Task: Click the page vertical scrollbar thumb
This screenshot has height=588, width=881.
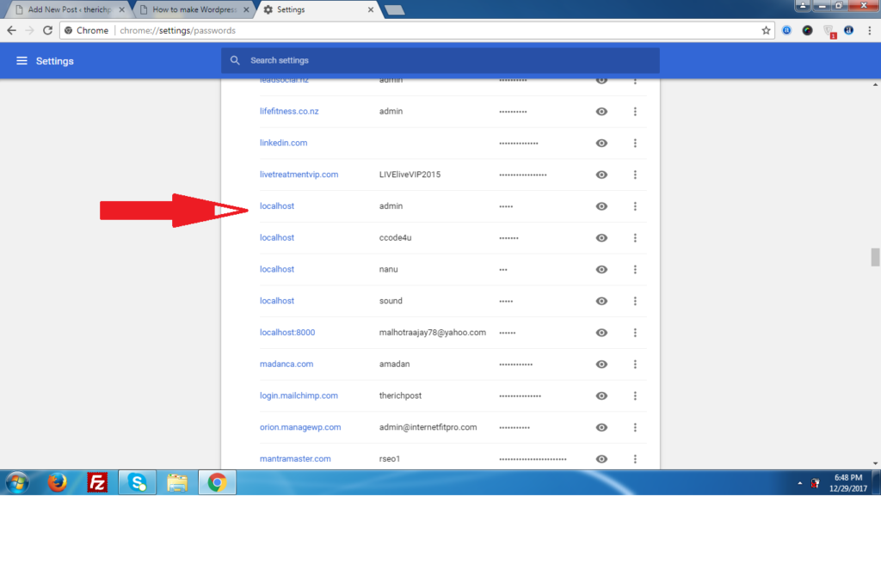Action: point(875,257)
